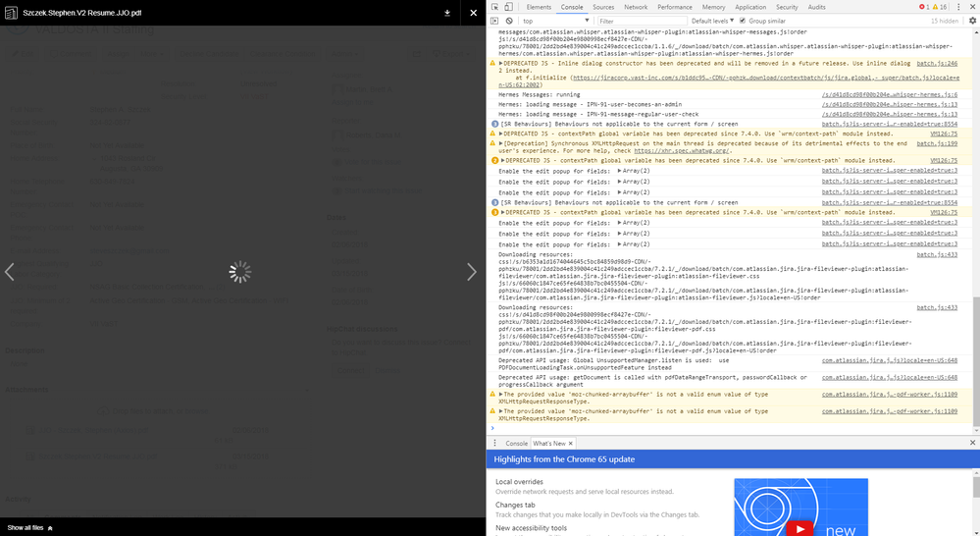Image resolution: width=980 pixels, height=536 pixels.
Task: Activate the inspect element picker
Action: 495,7
